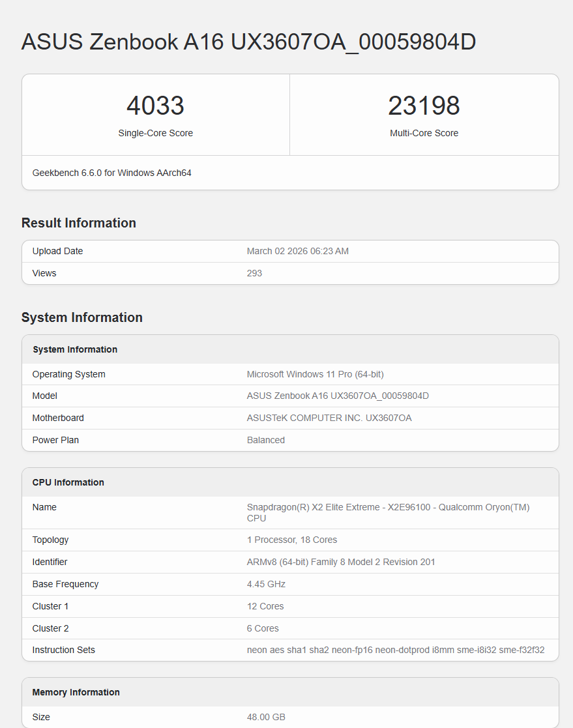Click the ASUS Zenbook A16 page title
The height and width of the screenshot is (728, 573).
coord(248,42)
